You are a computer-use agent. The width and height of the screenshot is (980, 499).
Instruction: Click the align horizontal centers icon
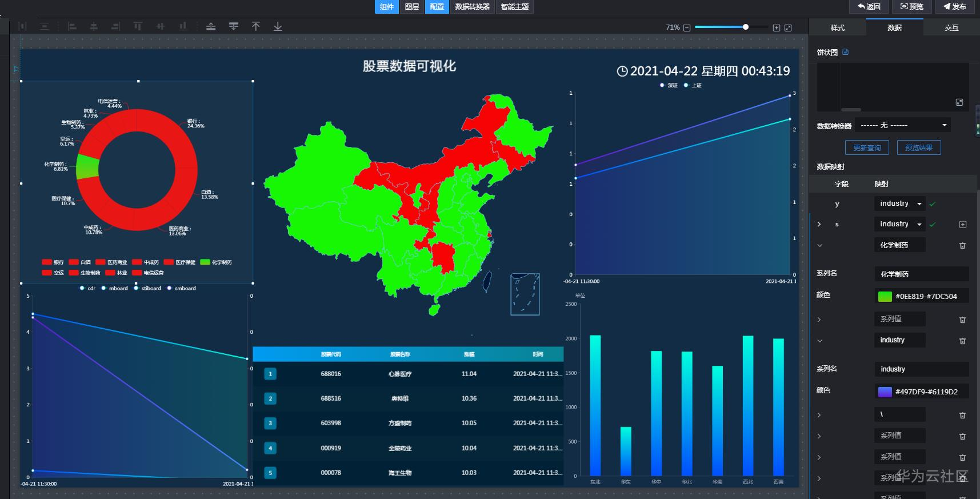pos(94,26)
